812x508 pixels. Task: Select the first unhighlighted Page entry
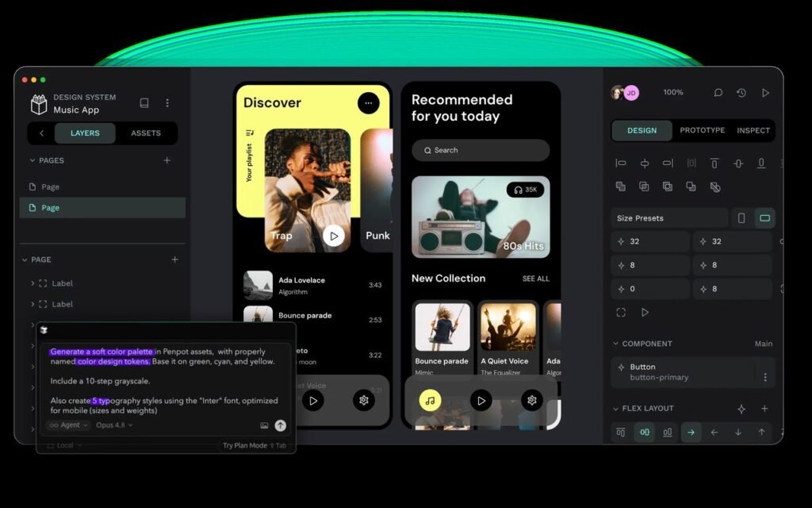(102, 187)
